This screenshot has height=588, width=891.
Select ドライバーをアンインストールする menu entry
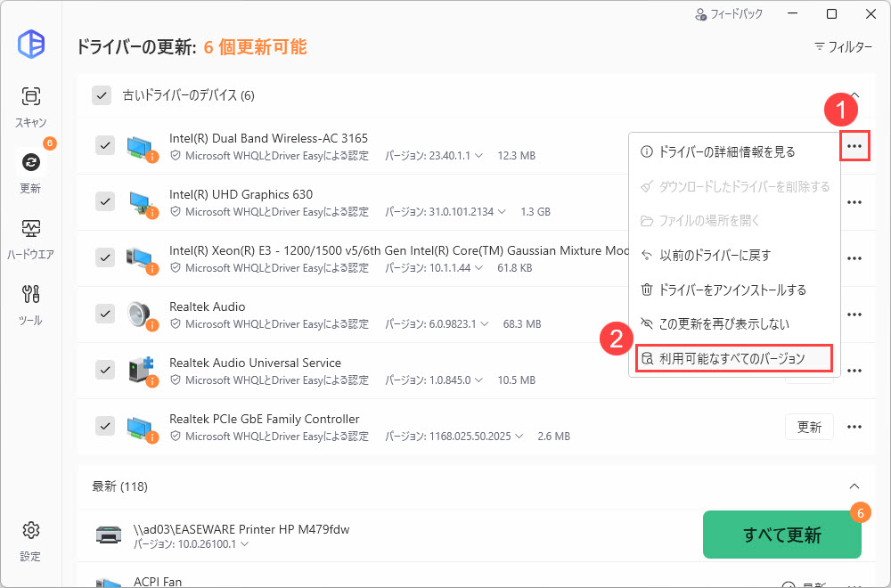pyautogui.click(x=734, y=290)
